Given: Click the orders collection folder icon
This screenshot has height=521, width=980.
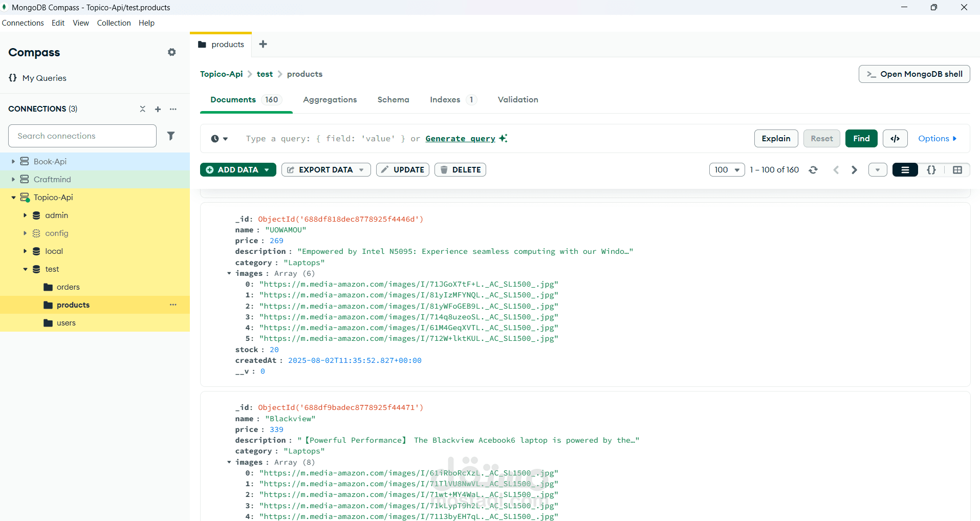Looking at the screenshot, I should (x=49, y=287).
